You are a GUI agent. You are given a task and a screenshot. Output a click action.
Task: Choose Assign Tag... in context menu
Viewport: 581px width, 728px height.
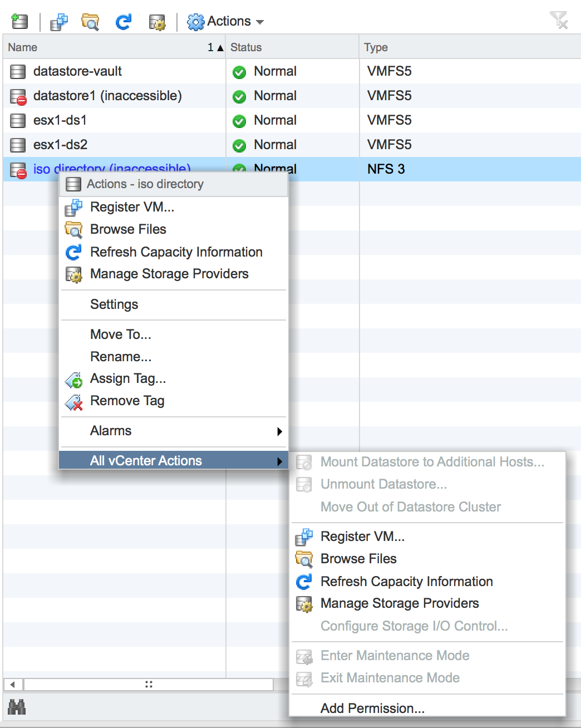174,378
